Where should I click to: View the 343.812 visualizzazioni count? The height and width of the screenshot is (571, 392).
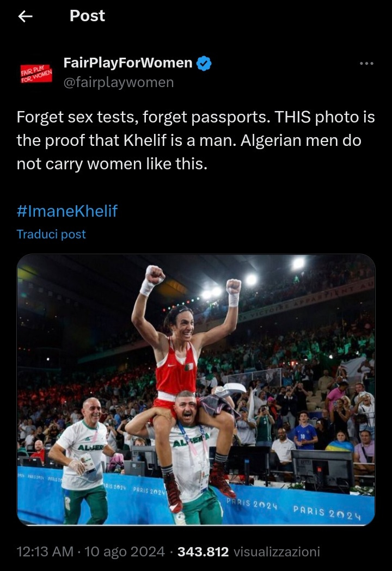tap(248, 552)
